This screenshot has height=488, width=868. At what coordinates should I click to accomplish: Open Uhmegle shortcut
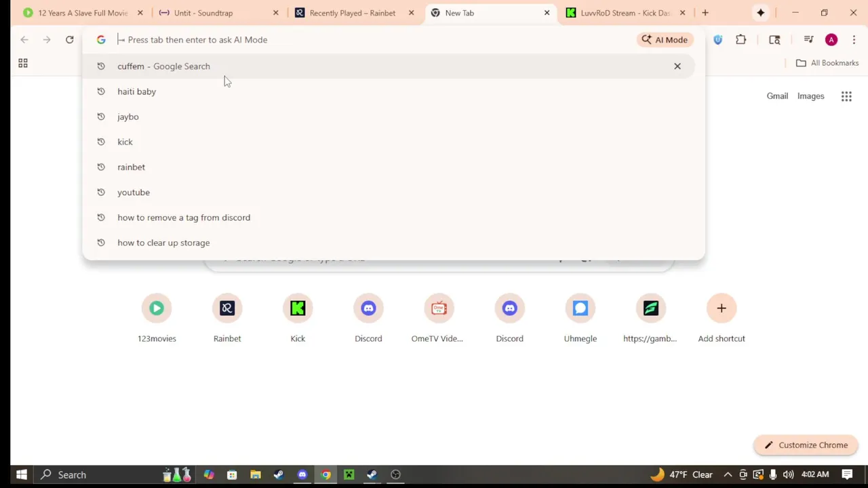pos(580,320)
